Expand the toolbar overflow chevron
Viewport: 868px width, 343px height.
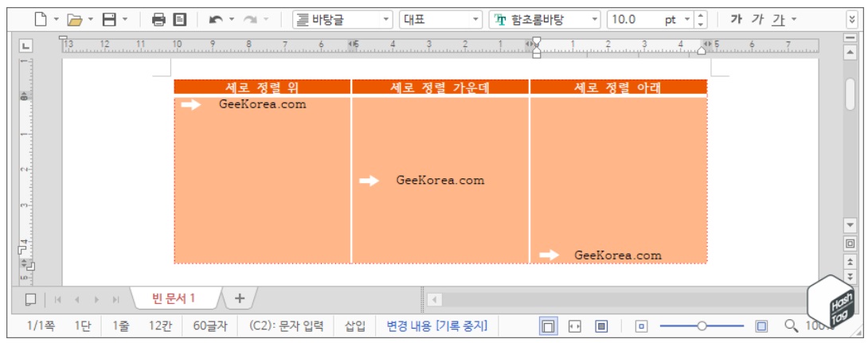(852, 20)
